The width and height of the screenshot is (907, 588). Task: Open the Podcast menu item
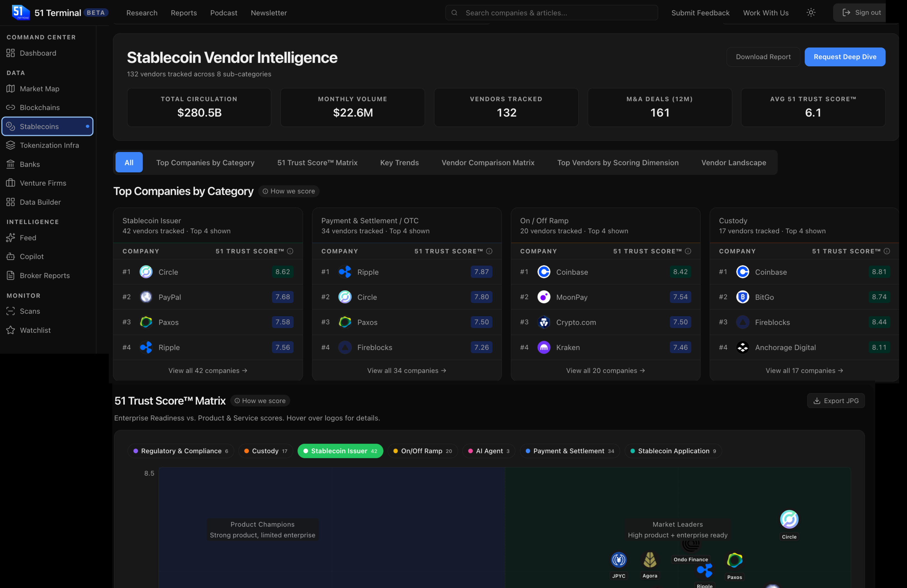click(x=224, y=13)
